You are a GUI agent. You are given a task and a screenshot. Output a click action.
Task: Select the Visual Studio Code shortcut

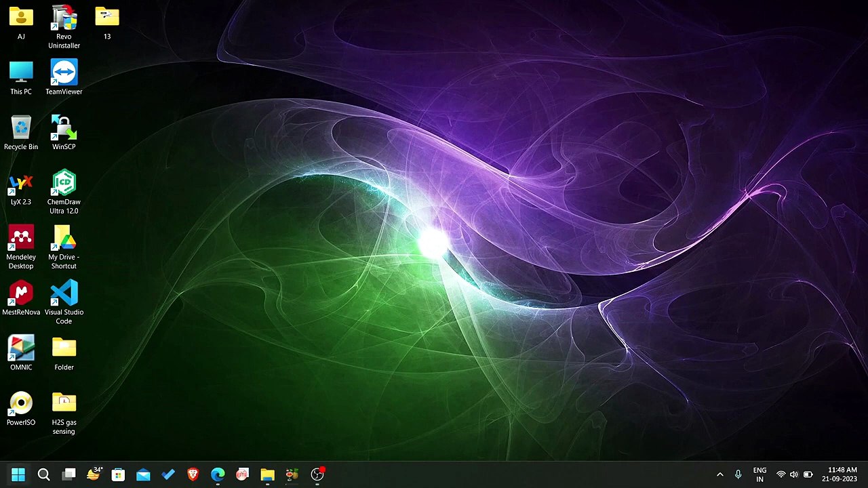coord(64,302)
